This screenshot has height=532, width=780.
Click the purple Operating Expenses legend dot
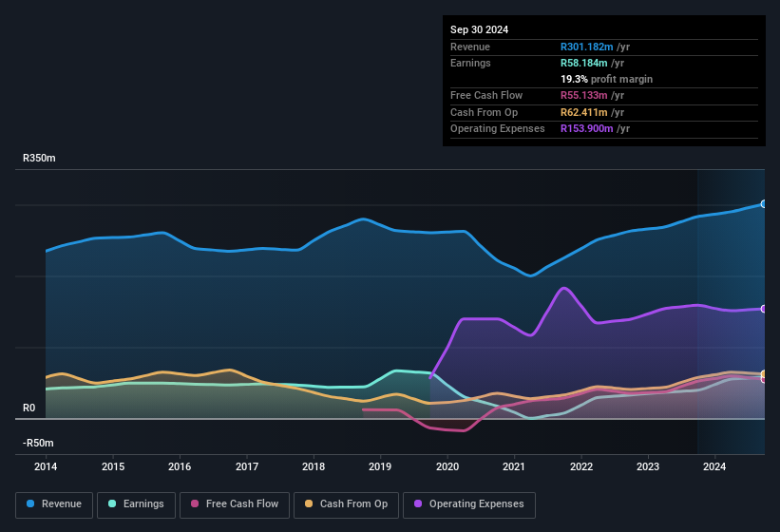(419, 504)
